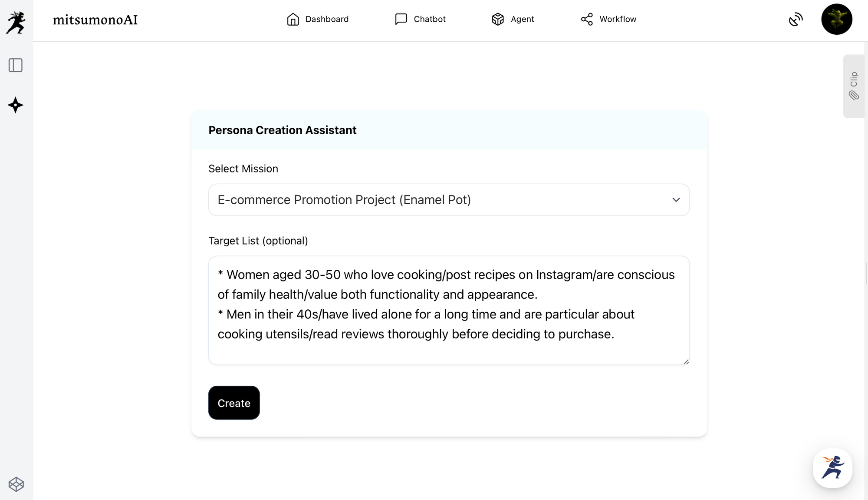Click the ninja logo icon at top-left
Viewport: 868px width, 500px height.
16,22
